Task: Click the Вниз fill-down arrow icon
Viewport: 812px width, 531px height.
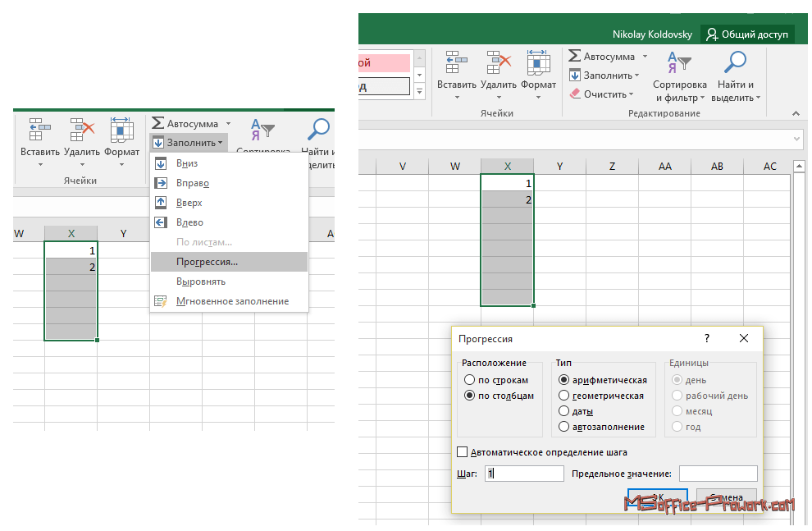Action: 161,163
